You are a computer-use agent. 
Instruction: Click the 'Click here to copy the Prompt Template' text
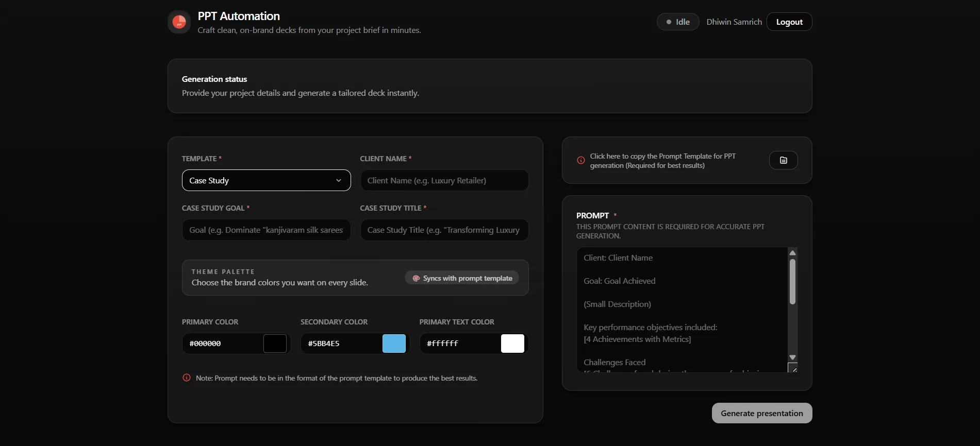[x=663, y=161]
